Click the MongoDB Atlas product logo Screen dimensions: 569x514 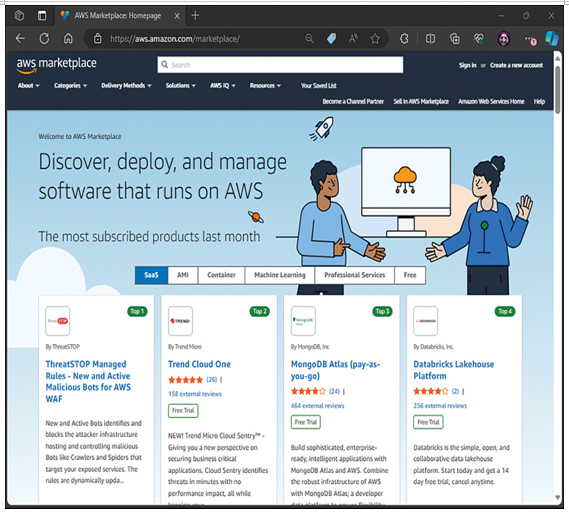303,321
